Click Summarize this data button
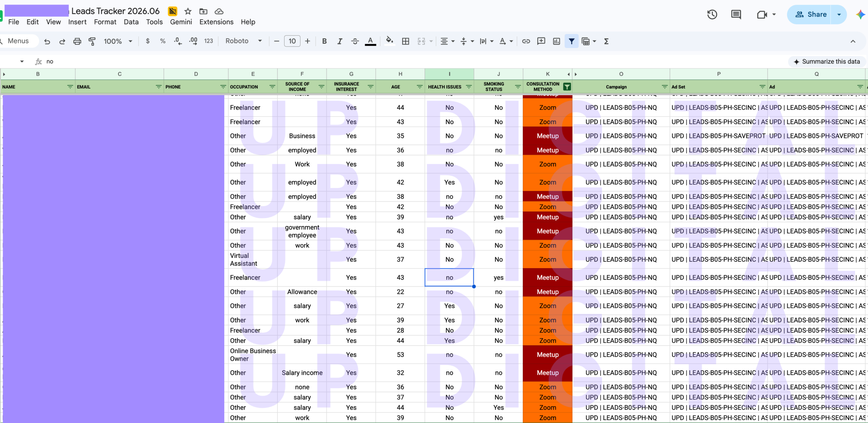This screenshot has width=868, height=423. click(x=827, y=62)
